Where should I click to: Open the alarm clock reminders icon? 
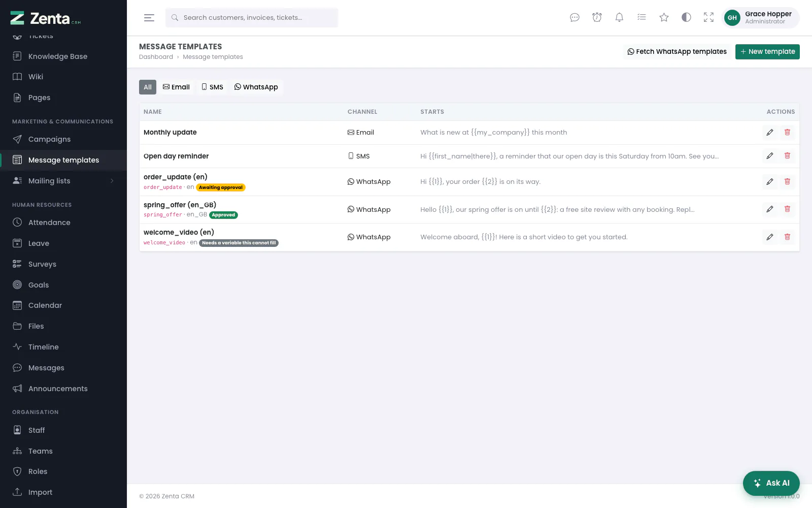[x=597, y=18]
